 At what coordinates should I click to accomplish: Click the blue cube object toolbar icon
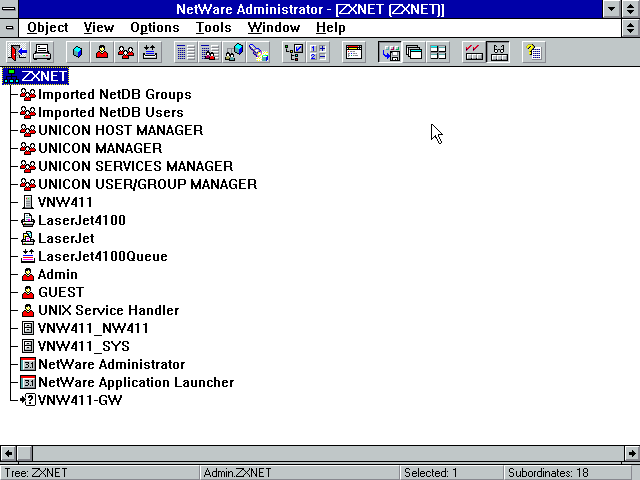77,52
